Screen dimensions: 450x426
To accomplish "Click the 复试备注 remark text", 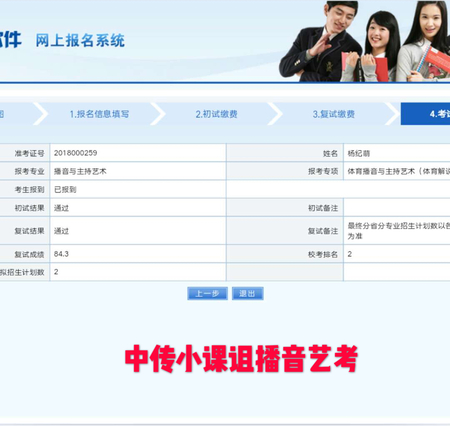I will (x=399, y=231).
